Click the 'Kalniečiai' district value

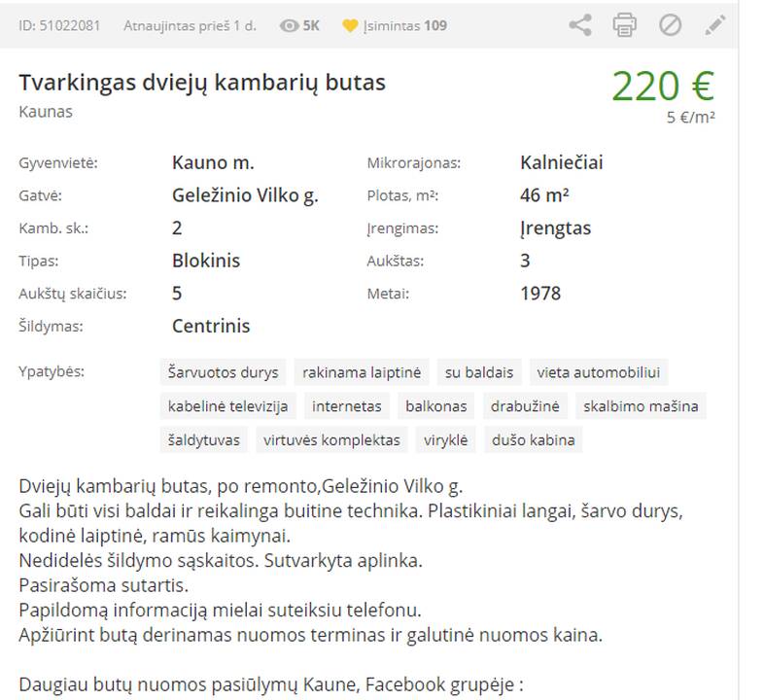click(561, 162)
